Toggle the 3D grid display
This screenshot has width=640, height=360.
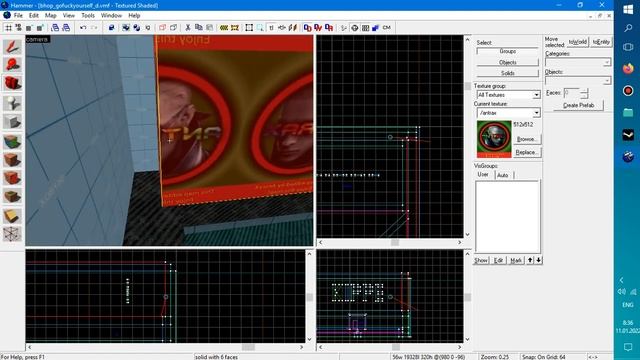19,28
